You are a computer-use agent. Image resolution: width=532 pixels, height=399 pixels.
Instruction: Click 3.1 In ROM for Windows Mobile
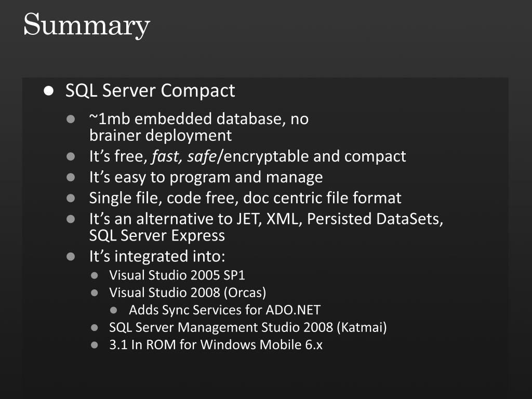point(216,345)
